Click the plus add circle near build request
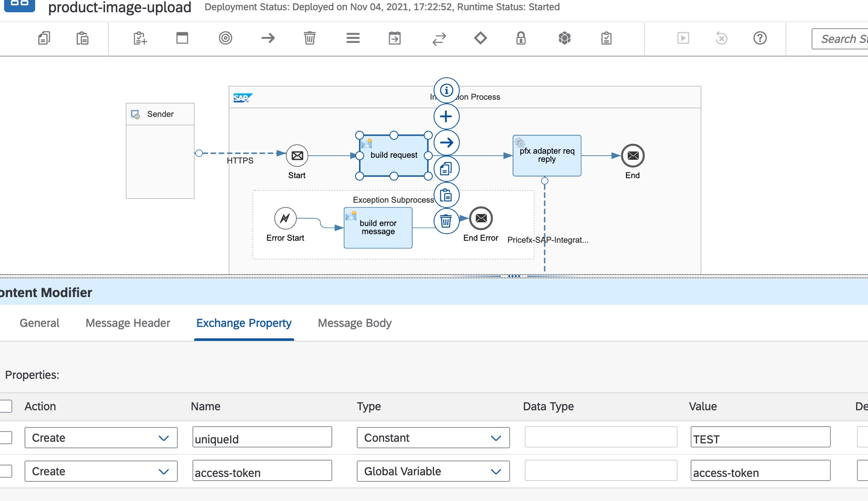Screen dimensions: 868x501 446,116
